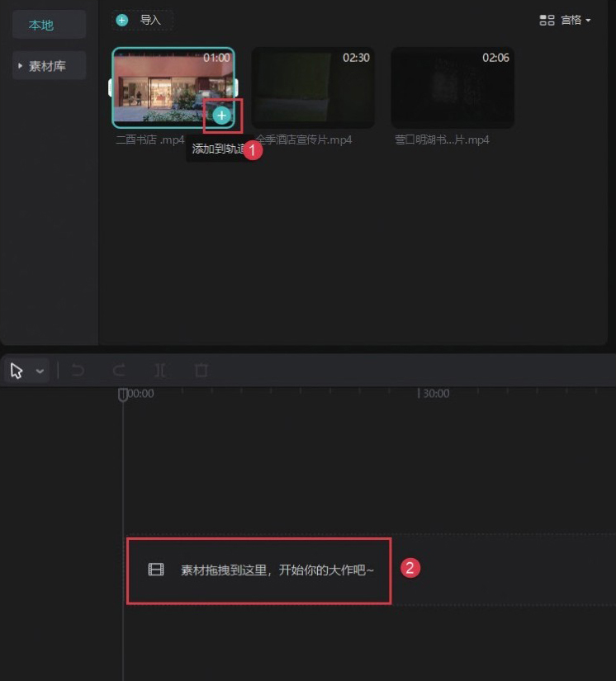
Task: Click the playhead marker at 00:00
Action: click(x=122, y=395)
